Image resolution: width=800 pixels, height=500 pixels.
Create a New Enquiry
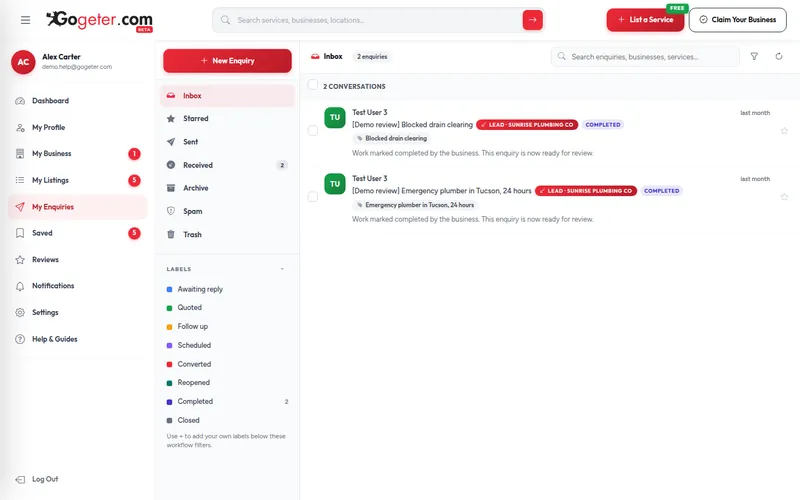click(228, 61)
